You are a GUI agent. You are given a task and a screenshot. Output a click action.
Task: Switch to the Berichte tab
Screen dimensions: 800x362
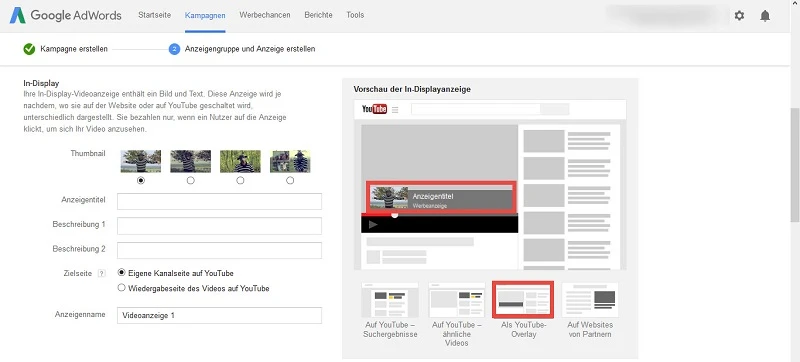click(x=318, y=15)
